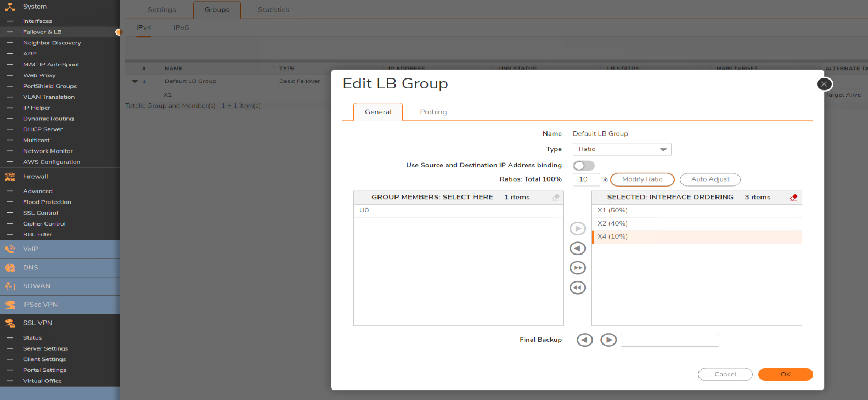This screenshot has height=400, width=868.
Task: Open the Groups tab in background page
Action: pos(217,10)
